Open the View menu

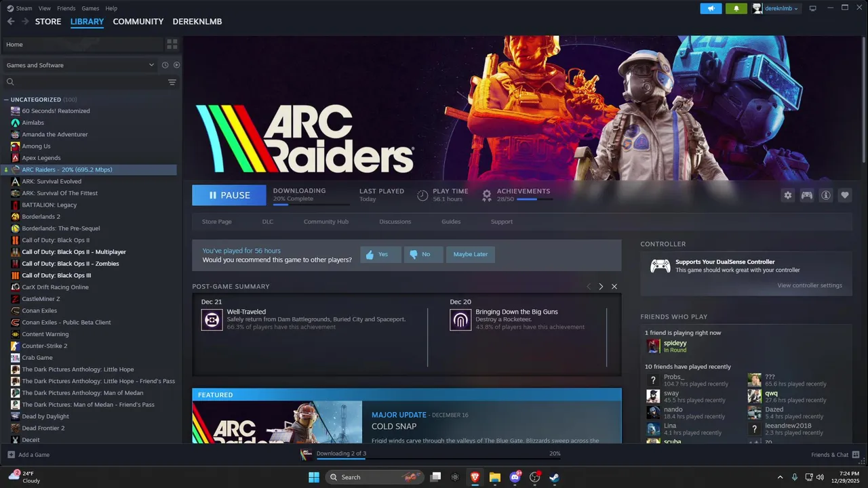[x=45, y=8]
